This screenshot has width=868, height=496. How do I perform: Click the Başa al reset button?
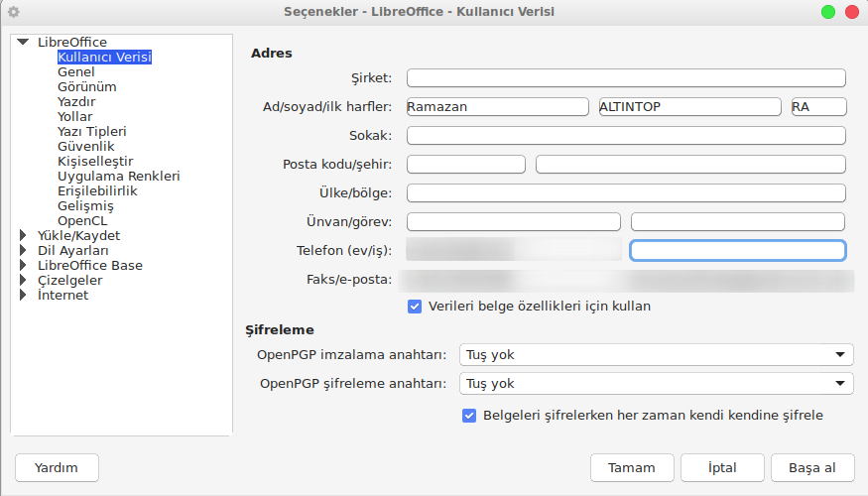tap(812, 468)
